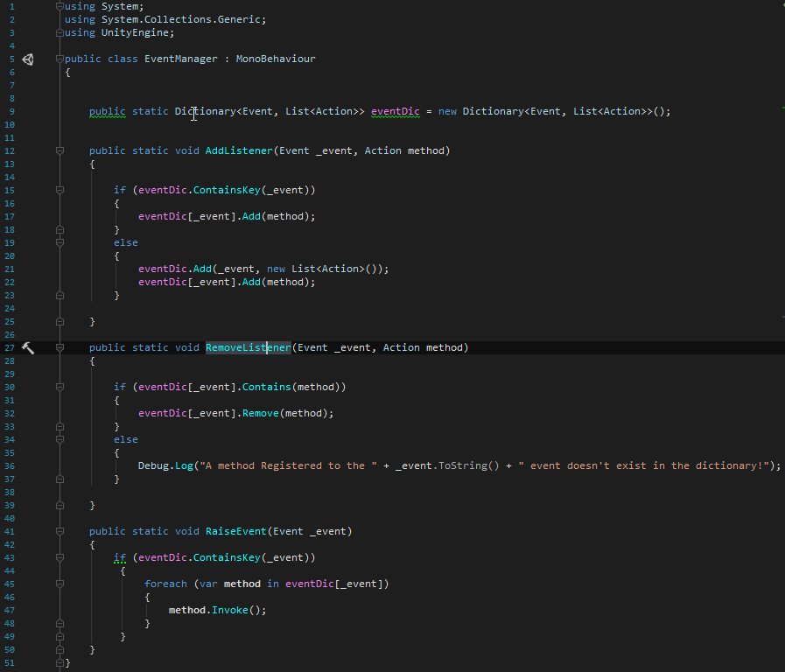This screenshot has width=785, height=672.
Task: Collapse the foreach loop on line 45
Action: 60,584
